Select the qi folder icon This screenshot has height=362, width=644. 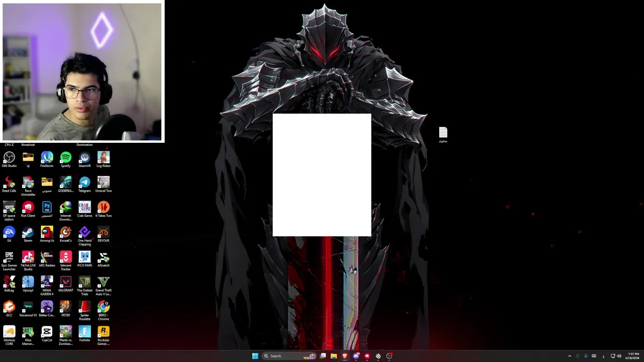click(x=28, y=160)
